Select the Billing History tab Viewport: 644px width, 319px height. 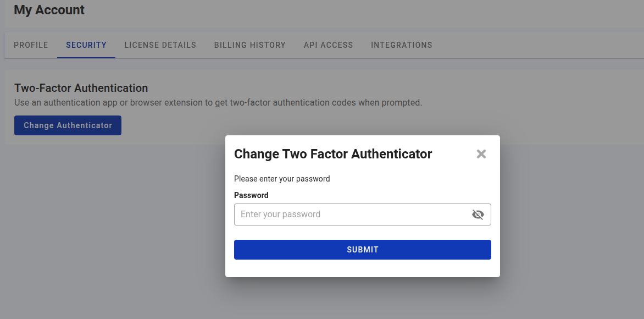(250, 45)
